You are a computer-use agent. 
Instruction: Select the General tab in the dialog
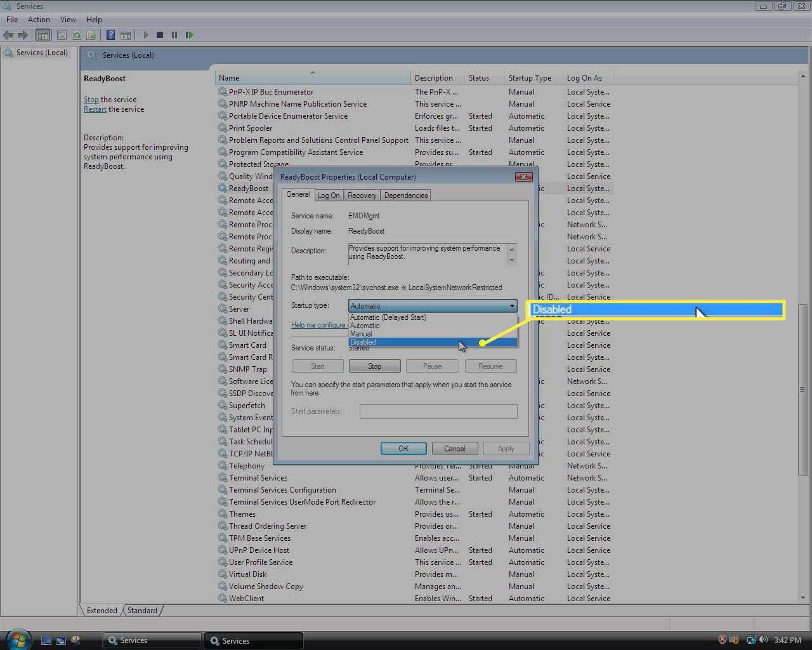[298, 194]
